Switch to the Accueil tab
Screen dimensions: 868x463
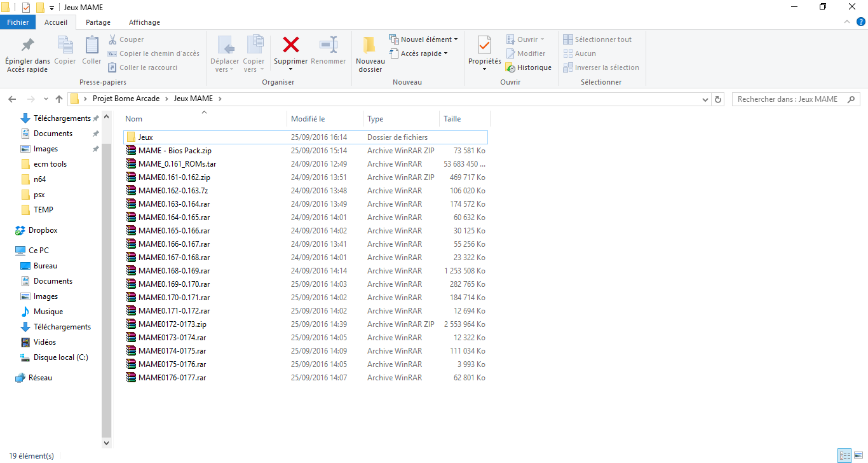point(56,22)
